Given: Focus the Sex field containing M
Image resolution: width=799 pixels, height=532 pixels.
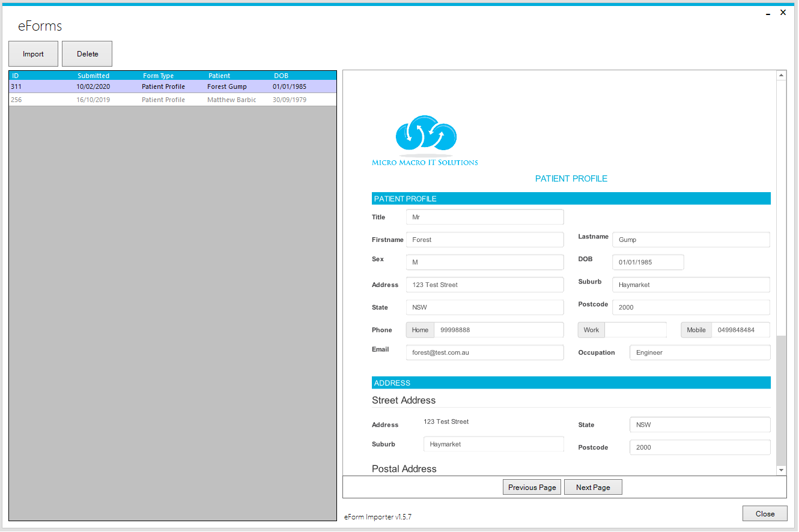Looking at the screenshot, I should (x=485, y=262).
